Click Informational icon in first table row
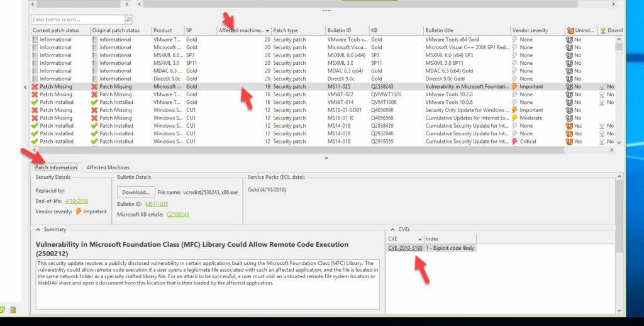This screenshot has height=326, width=644. pyautogui.click(x=35, y=40)
